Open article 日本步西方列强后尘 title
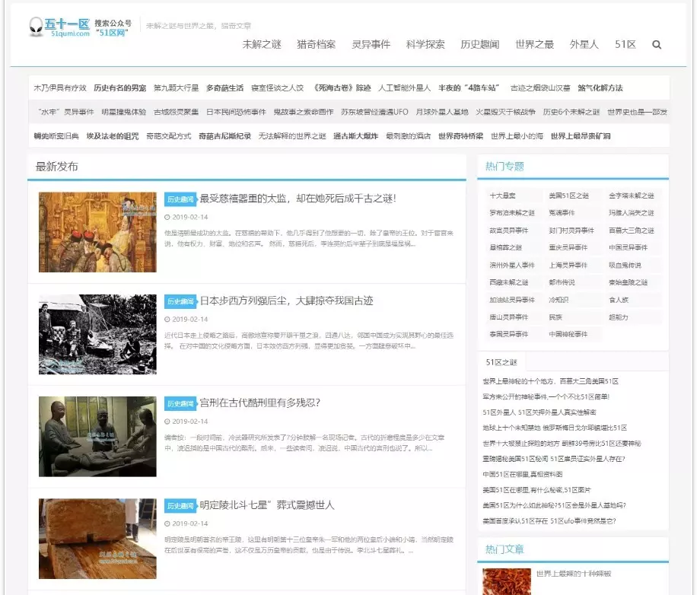700x595 pixels. point(286,301)
